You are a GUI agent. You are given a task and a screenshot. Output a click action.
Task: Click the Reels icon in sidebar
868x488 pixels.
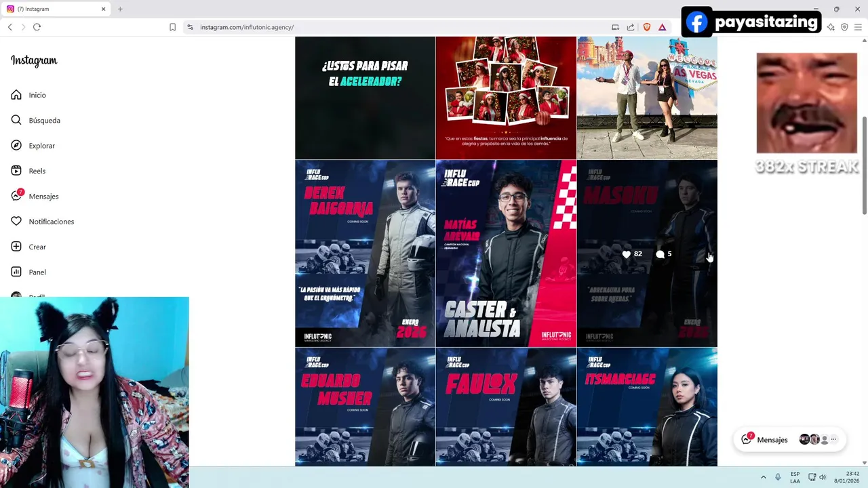click(x=16, y=171)
